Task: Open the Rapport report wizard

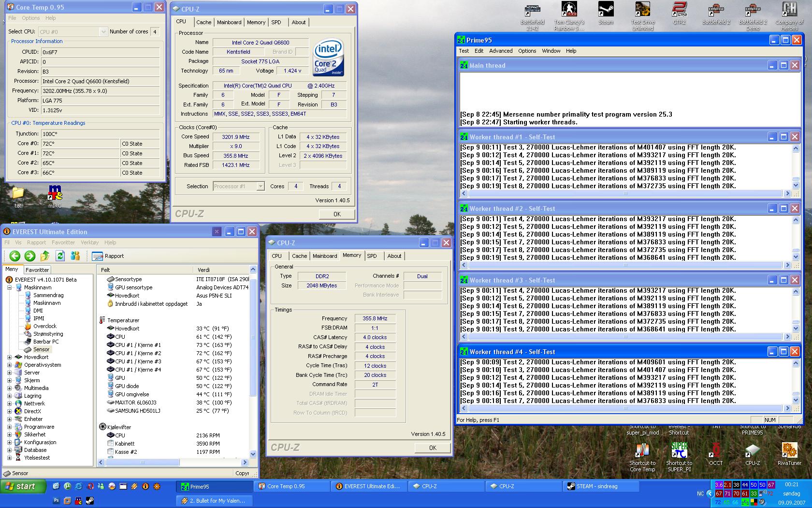Action: [108, 256]
